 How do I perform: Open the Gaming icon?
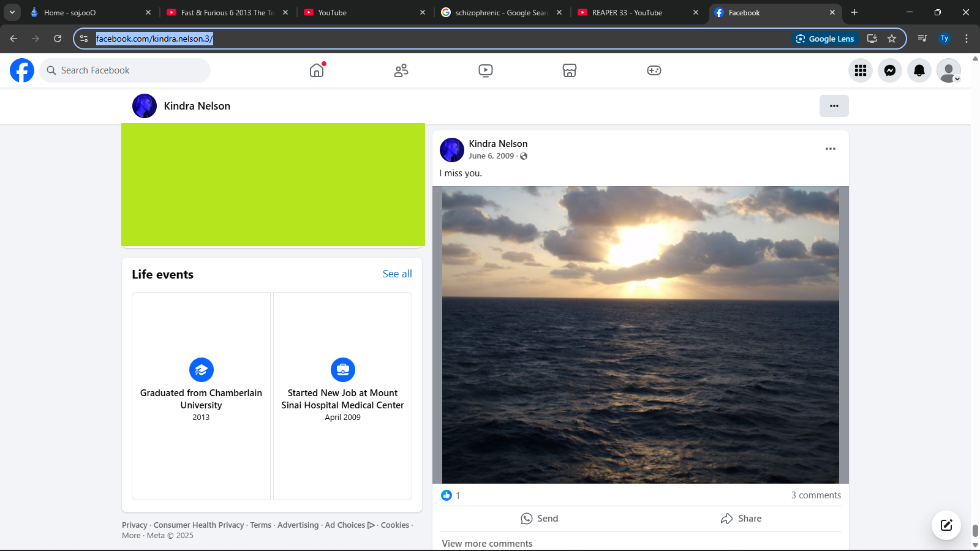pyautogui.click(x=654, y=70)
